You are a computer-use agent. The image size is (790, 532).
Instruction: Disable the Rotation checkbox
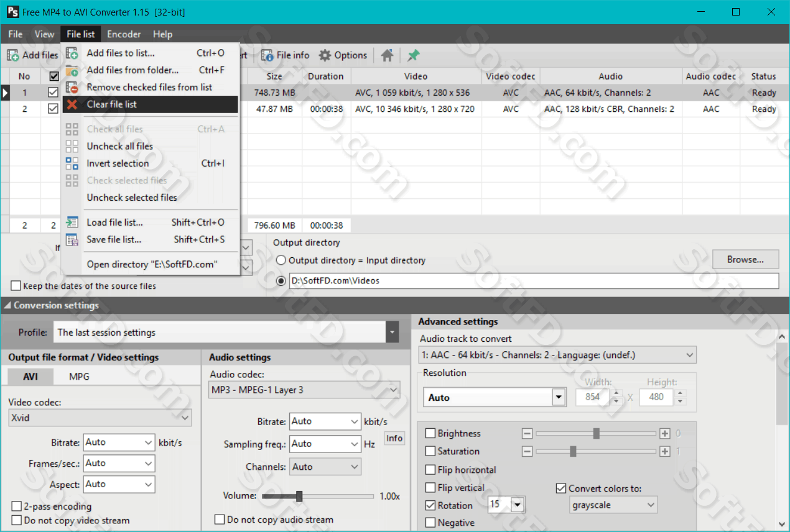click(430, 505)
